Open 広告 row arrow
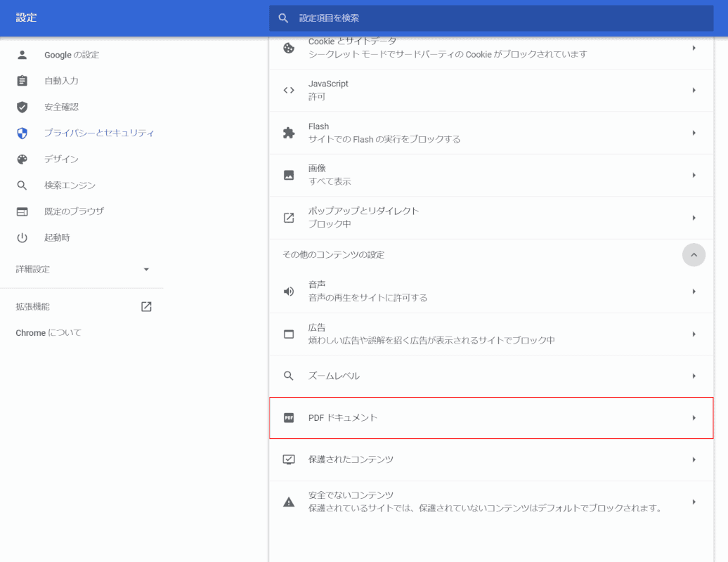Image resolution: width=728 pixels, height=562 pixels. click(x=694, y=334)
